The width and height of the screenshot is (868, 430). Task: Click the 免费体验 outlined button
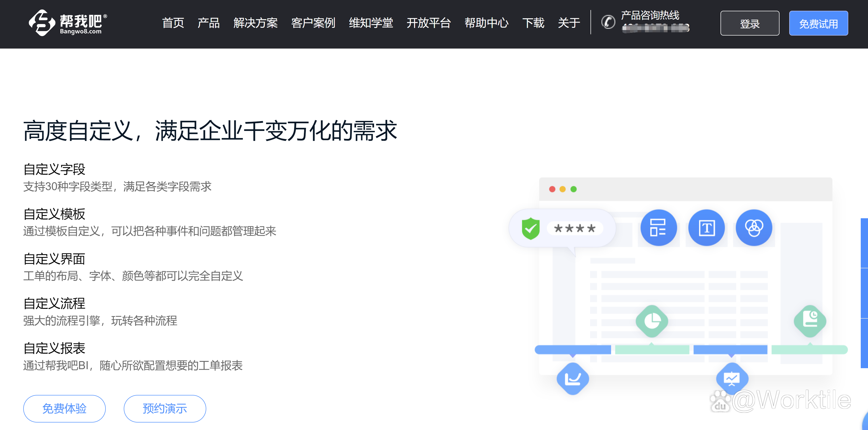(x=64, y=408)
